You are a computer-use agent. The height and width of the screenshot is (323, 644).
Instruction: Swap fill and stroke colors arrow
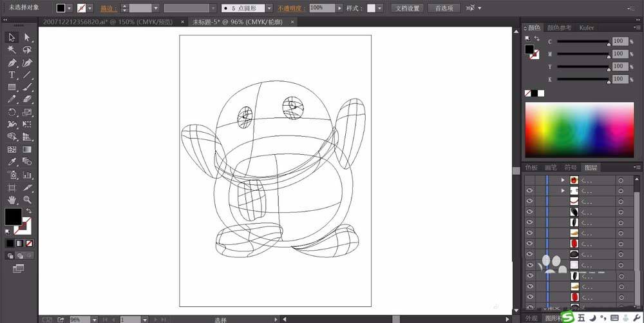click(29, 211)
